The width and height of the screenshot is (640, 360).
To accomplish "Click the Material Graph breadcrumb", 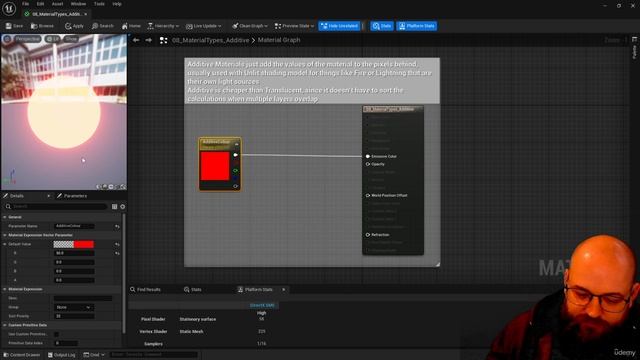I will tap(279, 40).
